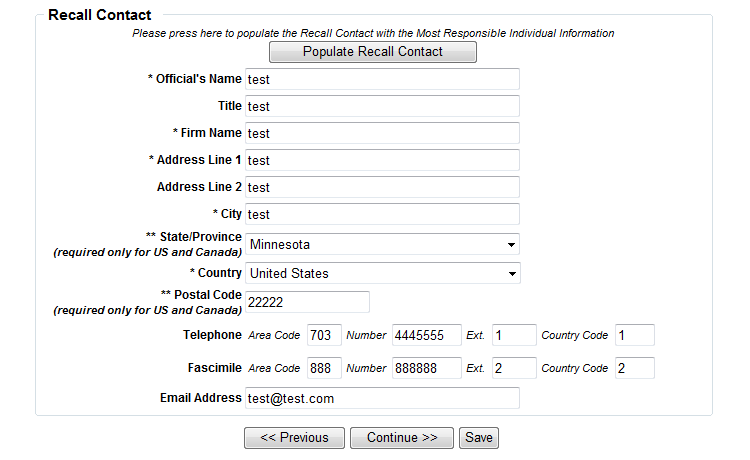The image size is (750, 460).
Task: Click the Fascimile Area Code field
Action: tap(323, 368)
